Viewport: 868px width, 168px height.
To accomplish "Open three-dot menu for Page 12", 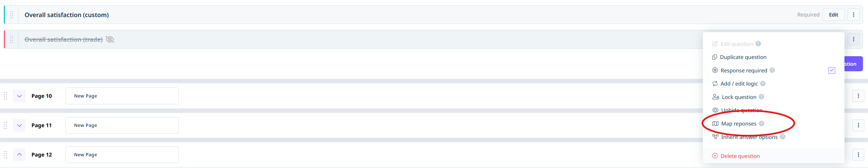I will point(858,155).
